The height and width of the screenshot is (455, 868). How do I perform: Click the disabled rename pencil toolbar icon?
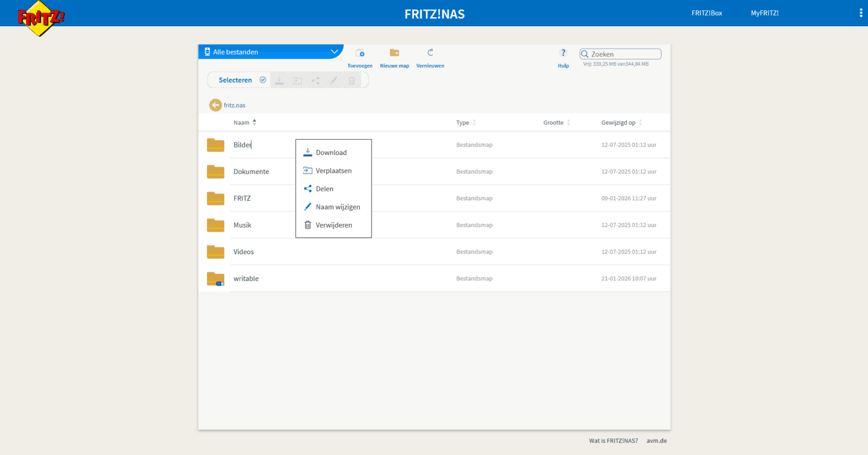click(x=334, y=80)
